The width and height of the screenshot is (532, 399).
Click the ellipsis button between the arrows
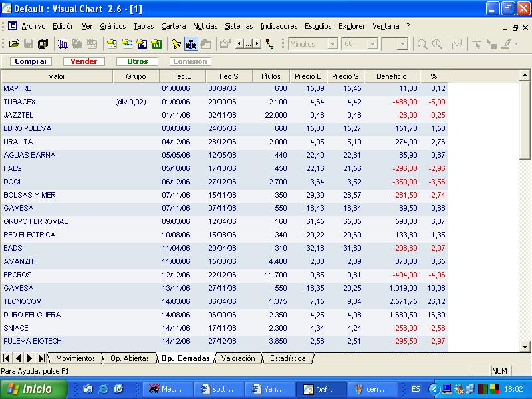248,44
